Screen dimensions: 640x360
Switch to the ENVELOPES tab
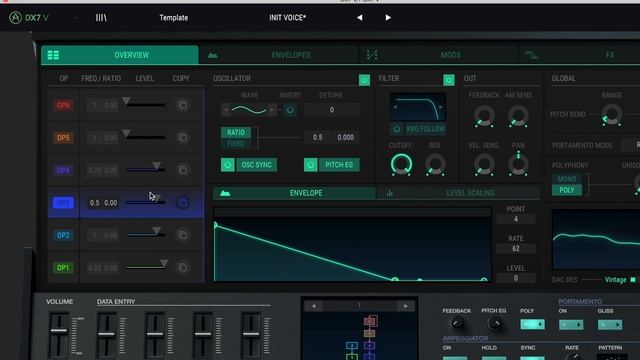coord(280,55)
